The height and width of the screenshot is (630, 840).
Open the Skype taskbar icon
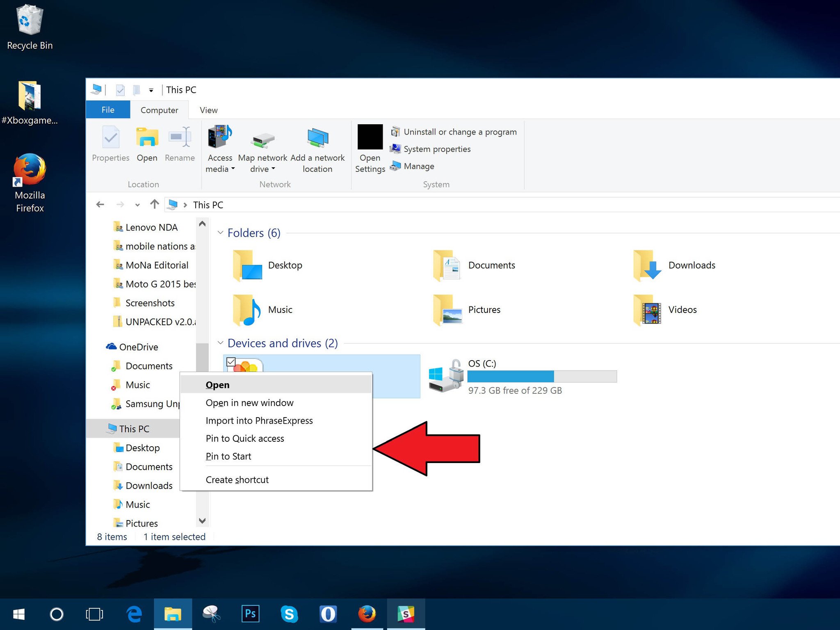pos(289,614)
